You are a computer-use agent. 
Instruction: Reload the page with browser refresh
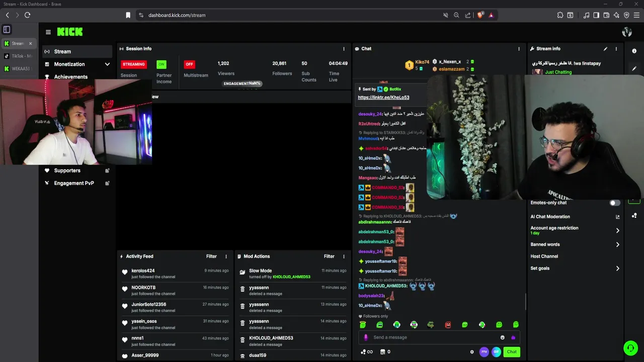point(27,15)
